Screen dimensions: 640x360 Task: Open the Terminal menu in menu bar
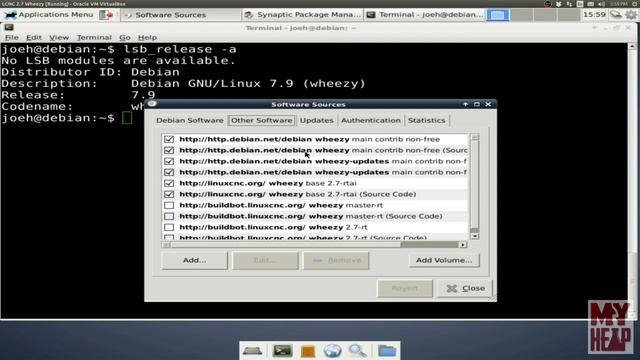94,38
